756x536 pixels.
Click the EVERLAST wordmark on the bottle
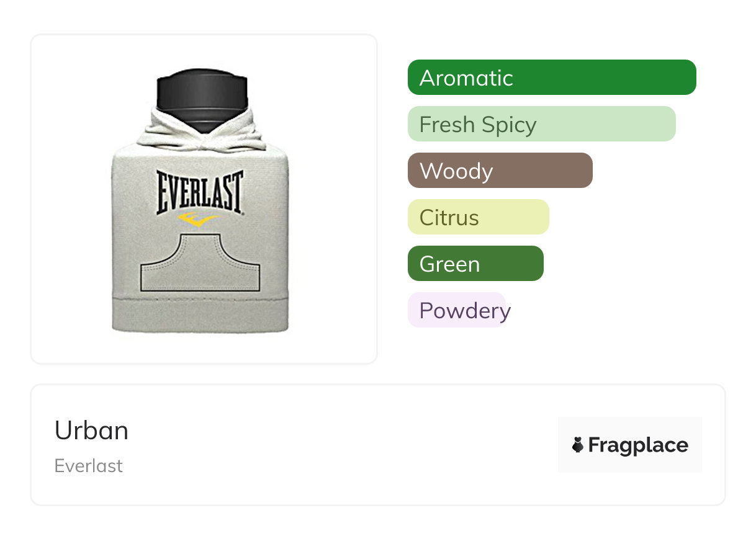pyautogui.click(x=199, y=191)
